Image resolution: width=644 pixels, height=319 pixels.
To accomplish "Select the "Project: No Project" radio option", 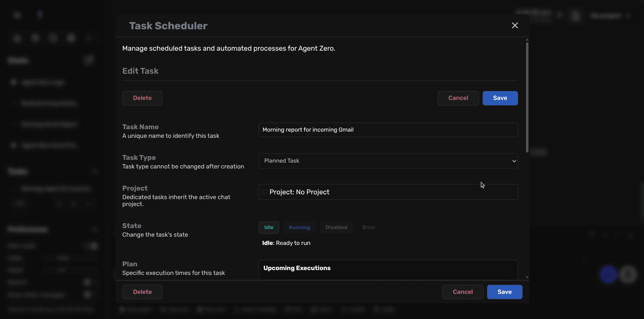I will [x=264, y=192].
